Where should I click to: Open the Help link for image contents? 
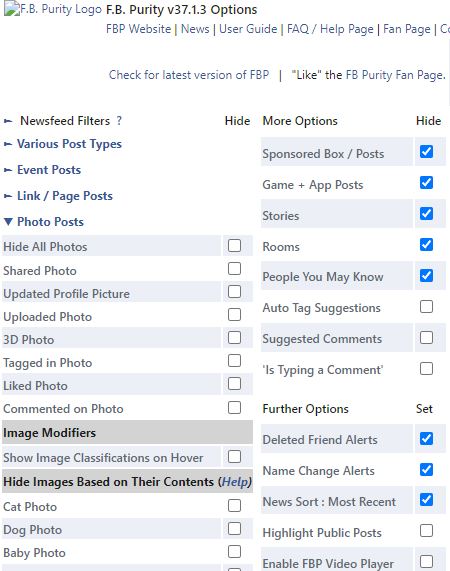coord(235,482)
